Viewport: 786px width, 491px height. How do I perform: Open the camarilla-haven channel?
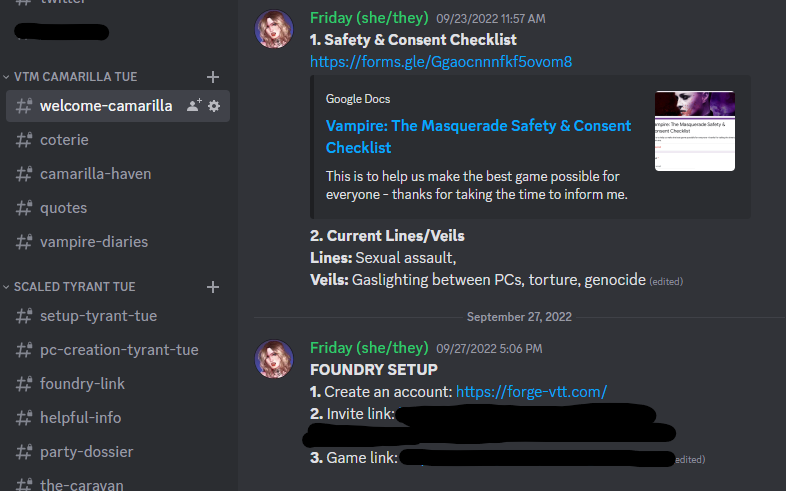click(96, 174)
